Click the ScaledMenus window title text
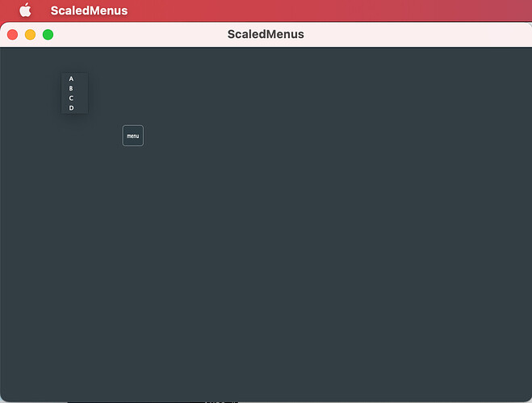532x403 pixels. [x=266, y=34]
